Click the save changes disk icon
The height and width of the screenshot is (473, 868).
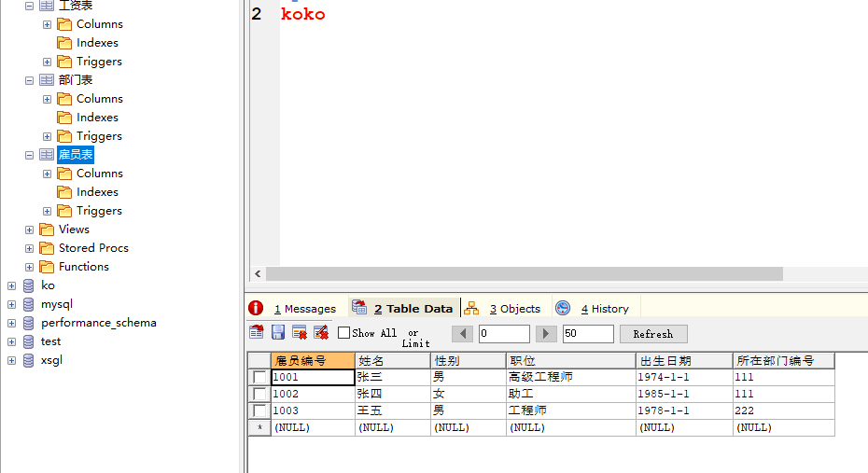[x=278, y=332]
